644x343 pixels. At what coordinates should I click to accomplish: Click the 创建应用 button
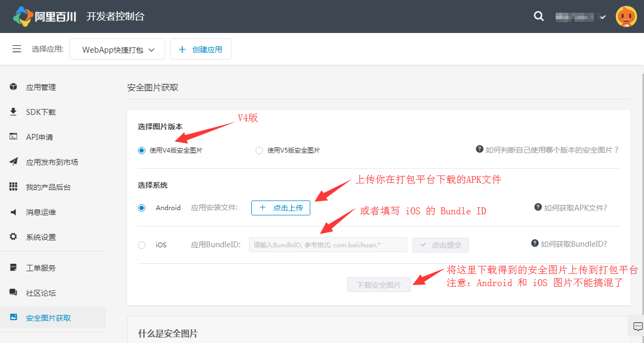(201, 49)
